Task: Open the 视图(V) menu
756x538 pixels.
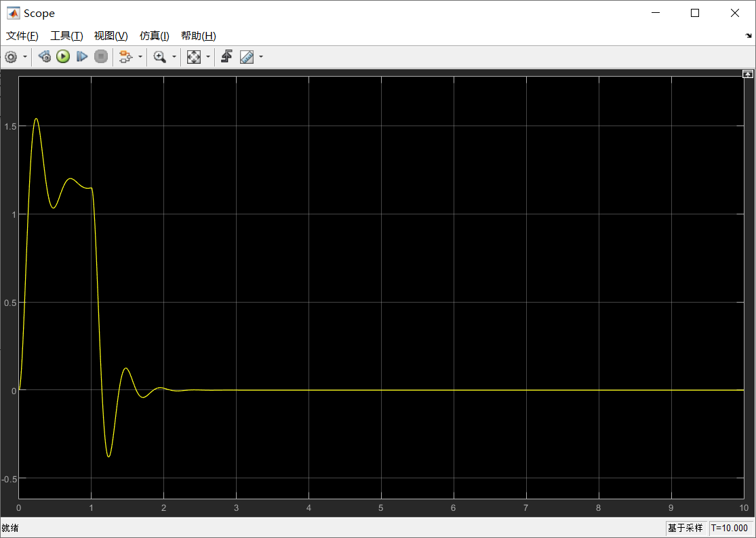Action: (x=111, y=36)
